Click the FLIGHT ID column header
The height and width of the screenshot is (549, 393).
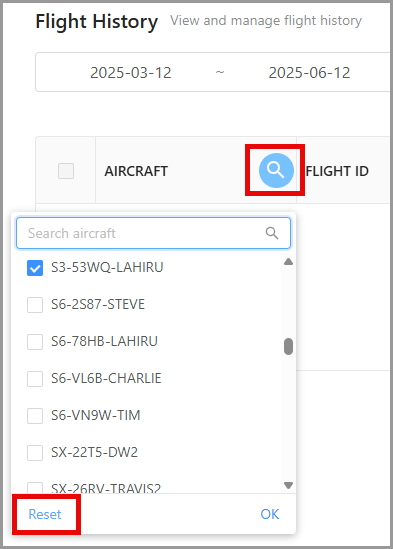337,171
